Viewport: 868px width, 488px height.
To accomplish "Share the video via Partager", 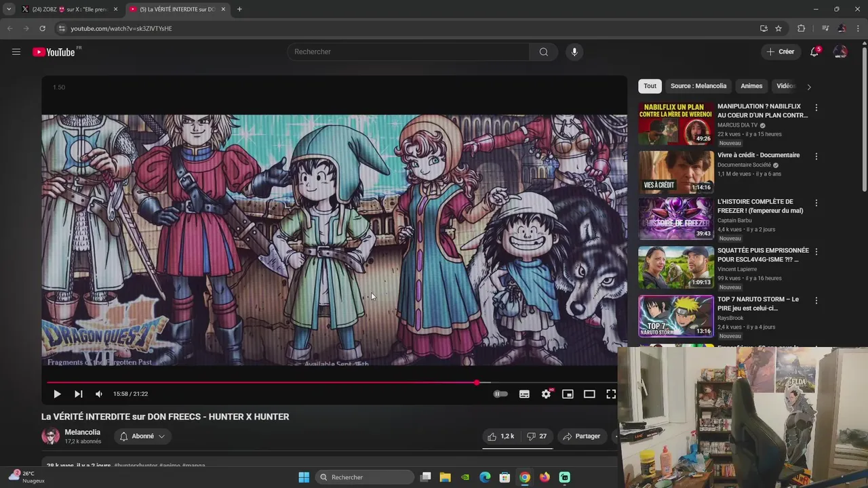I will [582, 436].
